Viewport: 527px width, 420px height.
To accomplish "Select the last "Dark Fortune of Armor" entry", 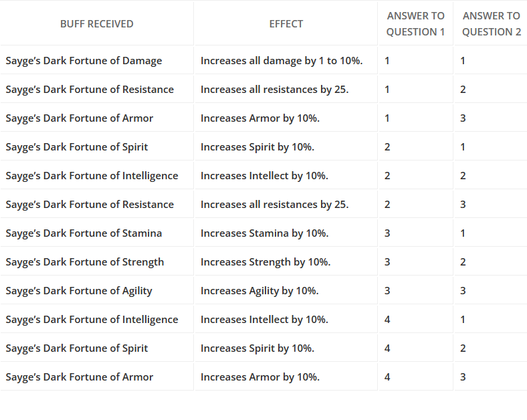I will (x=80, y=377).
